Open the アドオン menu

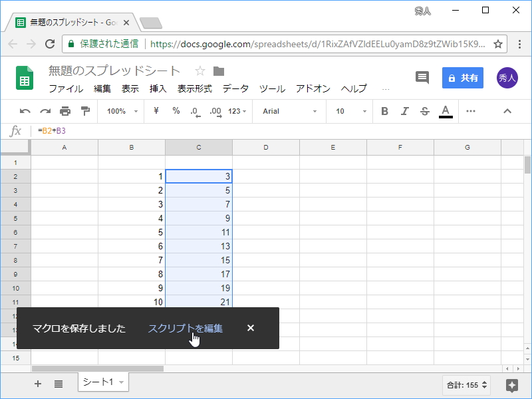pyautogui.click(x=313, y=89)
